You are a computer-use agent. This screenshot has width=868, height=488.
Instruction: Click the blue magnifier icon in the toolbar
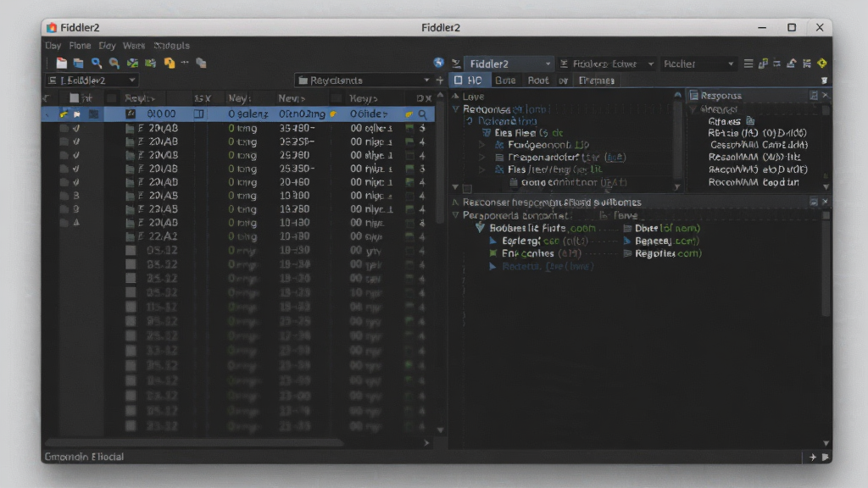pos(97,64)
